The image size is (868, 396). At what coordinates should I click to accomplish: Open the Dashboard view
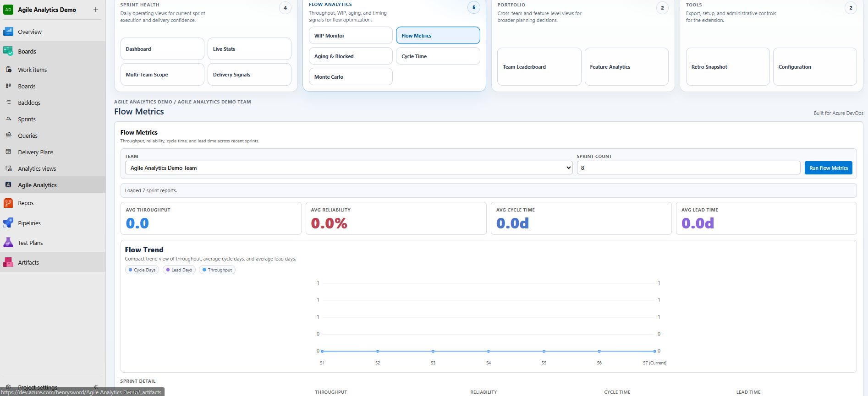(x=162, y=49)
